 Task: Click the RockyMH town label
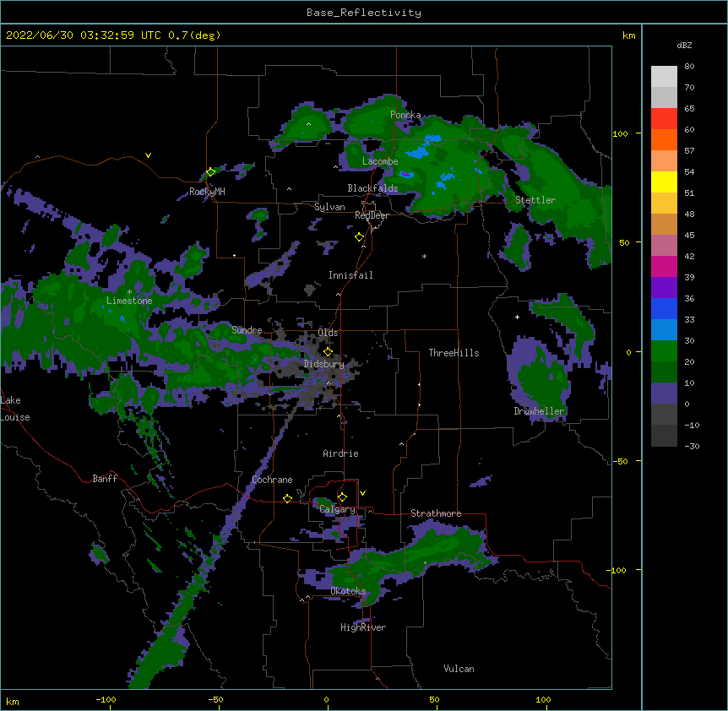pos(207,192)
